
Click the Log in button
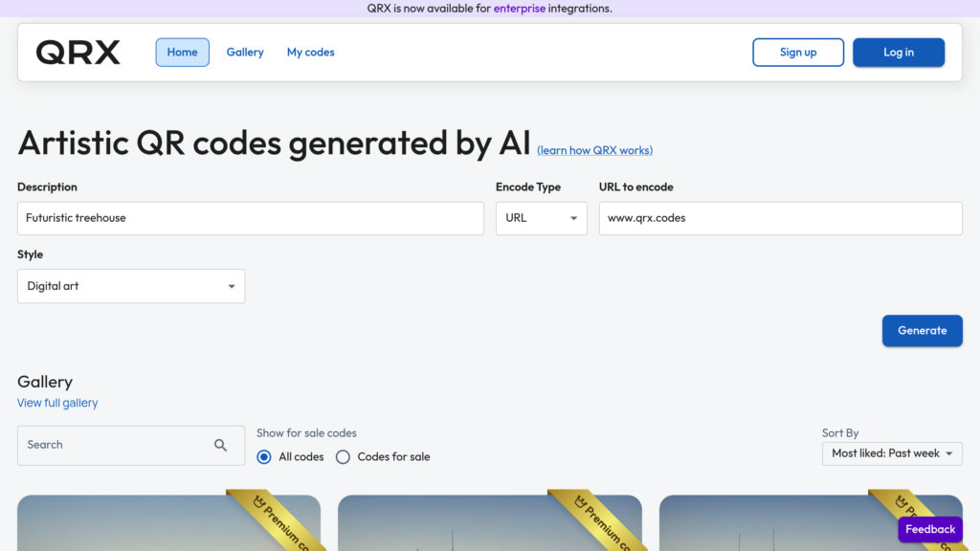click(898, 53)
